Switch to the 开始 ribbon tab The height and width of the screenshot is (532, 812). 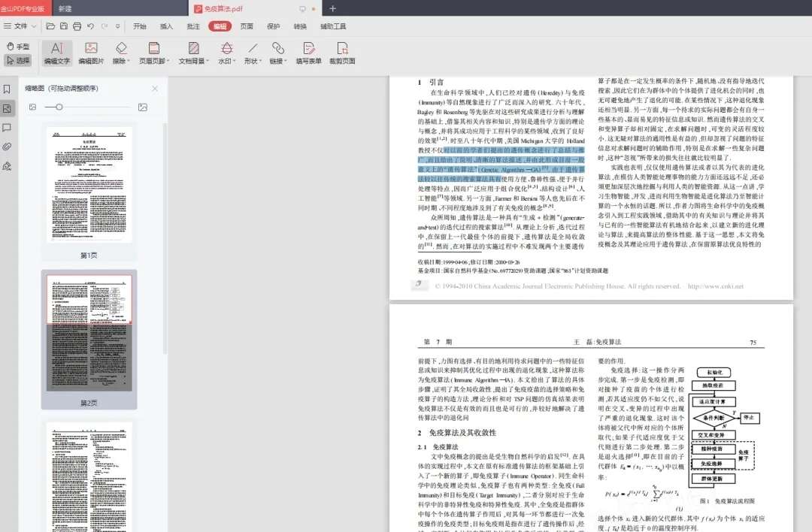pyautogui.click(x=140, y=26)
